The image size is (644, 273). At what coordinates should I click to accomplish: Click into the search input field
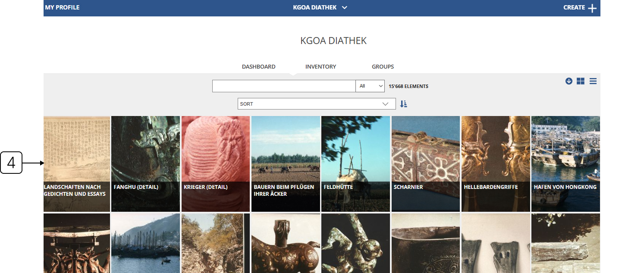pos(283,86)
